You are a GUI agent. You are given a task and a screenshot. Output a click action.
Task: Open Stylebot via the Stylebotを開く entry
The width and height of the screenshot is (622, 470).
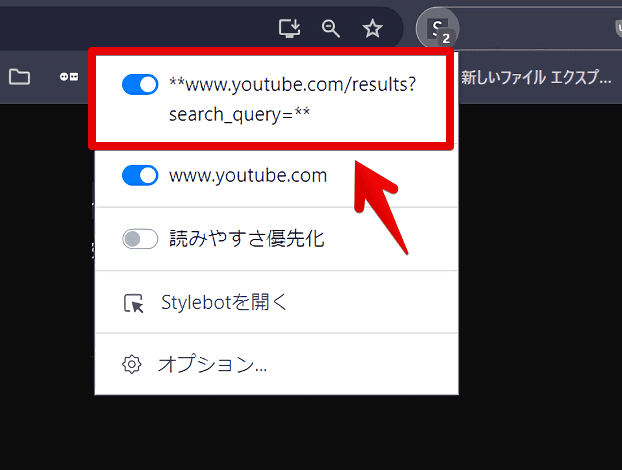(x=276, y=302)
